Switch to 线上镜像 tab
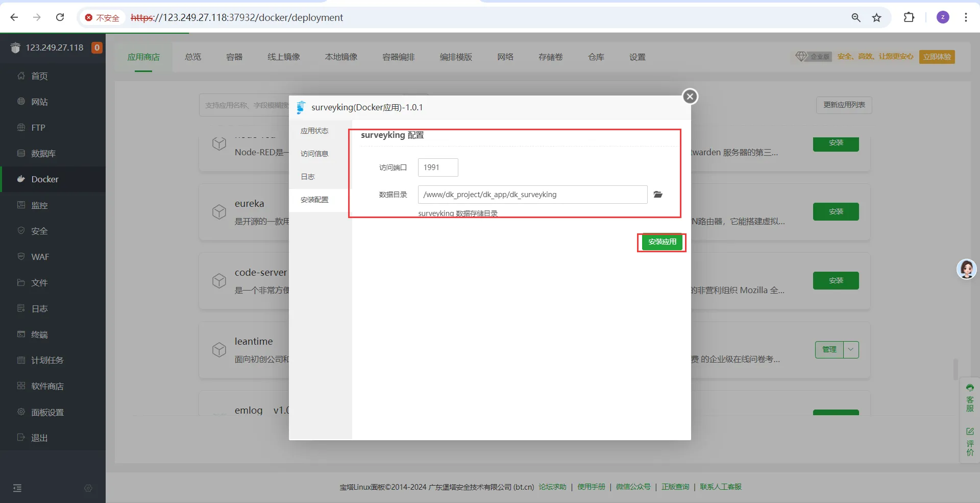This screenshot has width=980, height=503. 284,57
